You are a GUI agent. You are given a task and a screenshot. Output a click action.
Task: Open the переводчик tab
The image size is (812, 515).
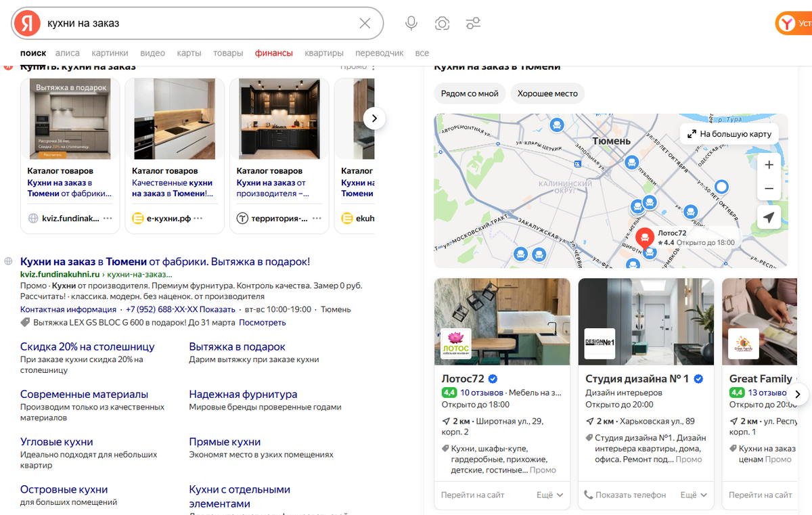380,53
